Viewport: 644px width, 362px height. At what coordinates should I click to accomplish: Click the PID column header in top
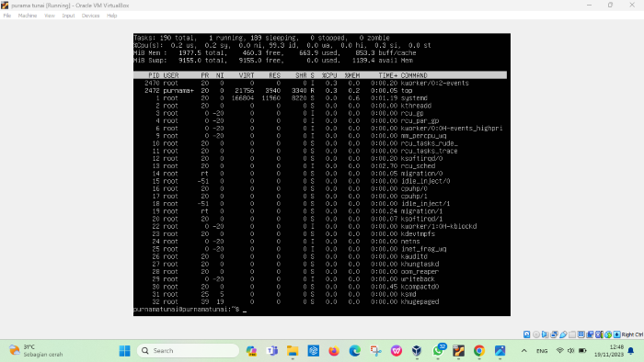pyautogui.click(x=154, y=75)
